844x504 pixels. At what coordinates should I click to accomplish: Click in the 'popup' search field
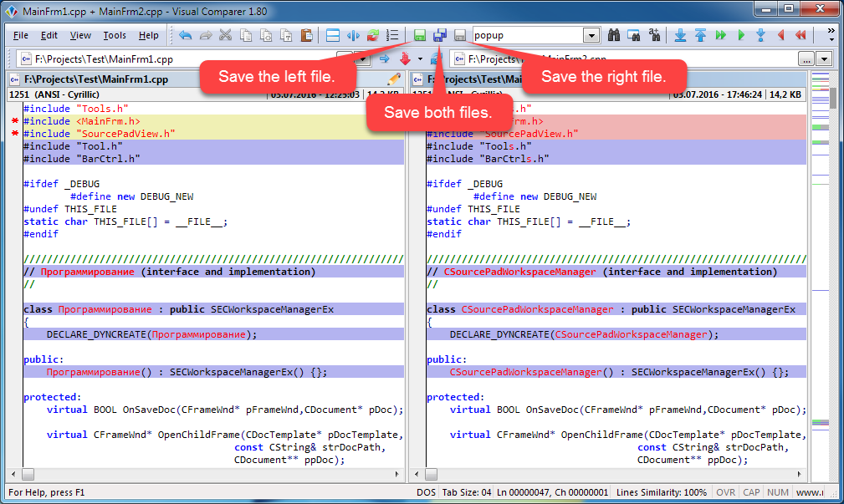527,36
